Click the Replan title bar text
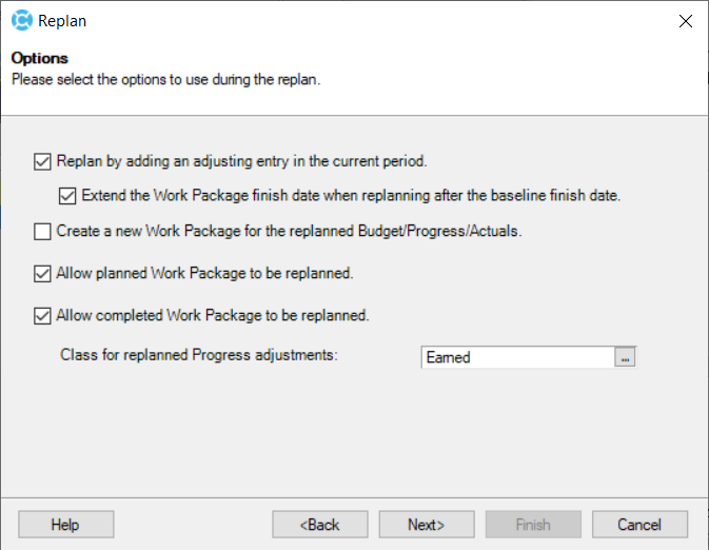710x550 pixels. 62,21
